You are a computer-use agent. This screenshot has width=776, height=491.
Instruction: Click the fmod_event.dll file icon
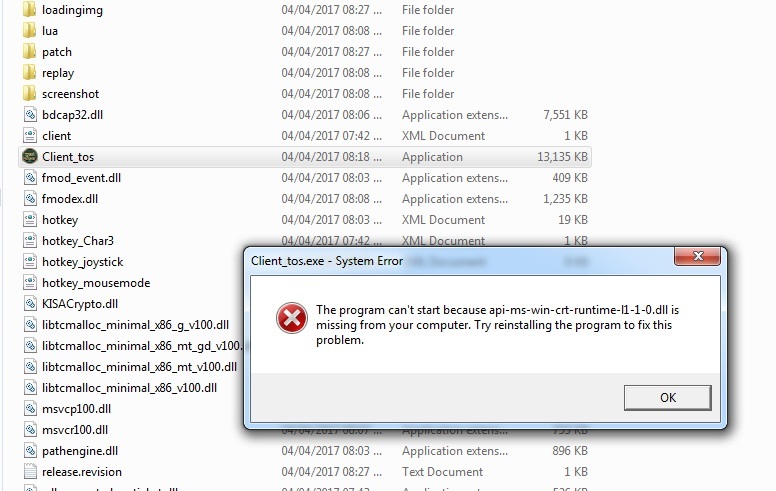click(x=30, y=178)
